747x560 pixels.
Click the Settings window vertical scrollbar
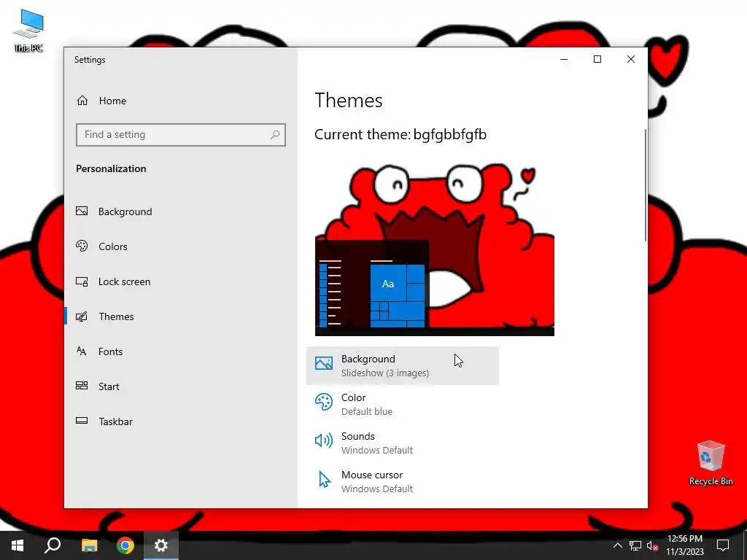click(x=646, y=184)
